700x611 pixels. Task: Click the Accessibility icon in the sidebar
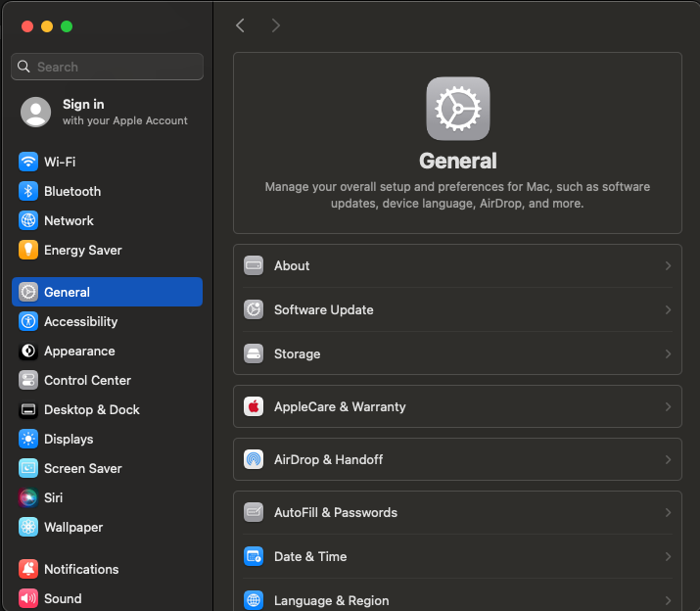point(28,321)
